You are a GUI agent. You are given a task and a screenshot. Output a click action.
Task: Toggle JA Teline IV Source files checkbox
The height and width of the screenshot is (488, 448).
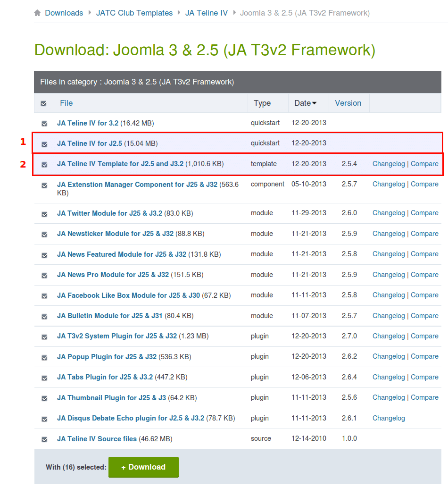[x=44, y=439]
